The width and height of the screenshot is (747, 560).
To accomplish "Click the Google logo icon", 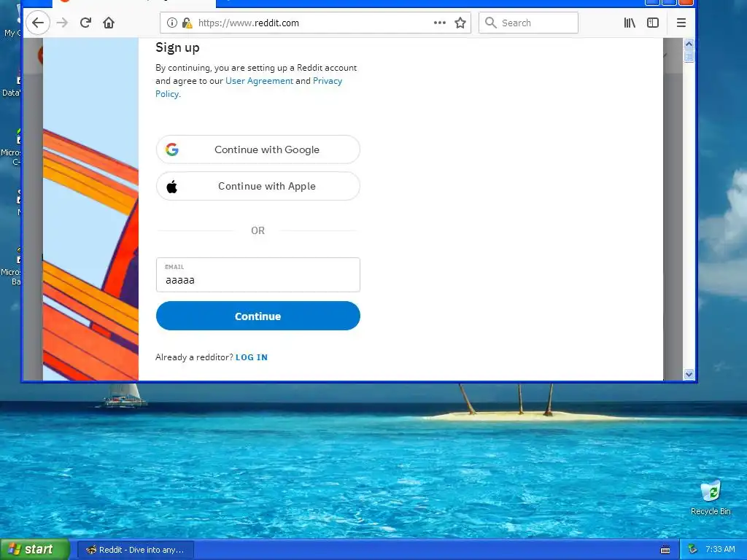I will point(172,149).
